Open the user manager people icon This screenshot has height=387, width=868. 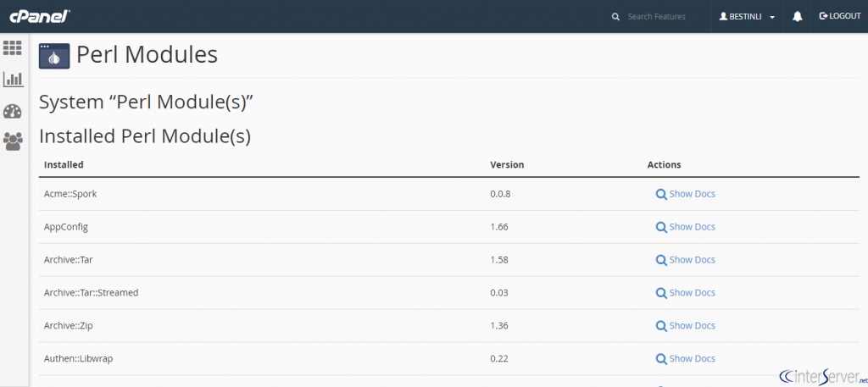click(x=13, y=141)
